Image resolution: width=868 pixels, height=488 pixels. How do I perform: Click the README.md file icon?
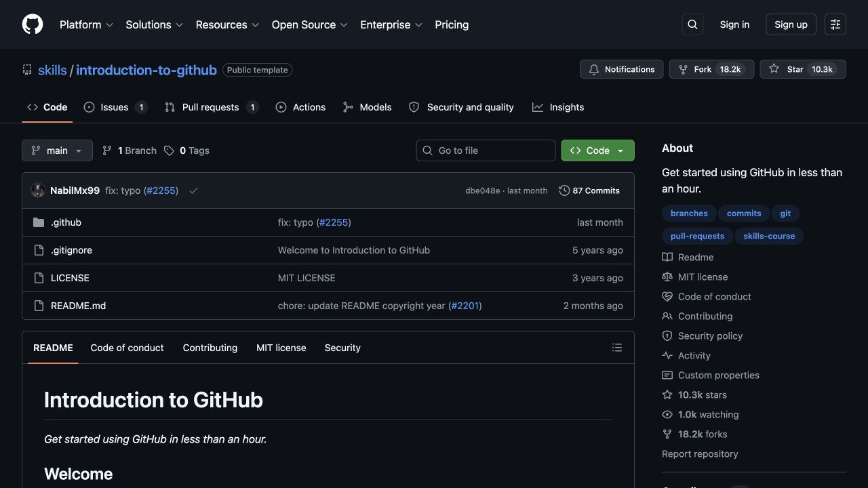point(39,306)
